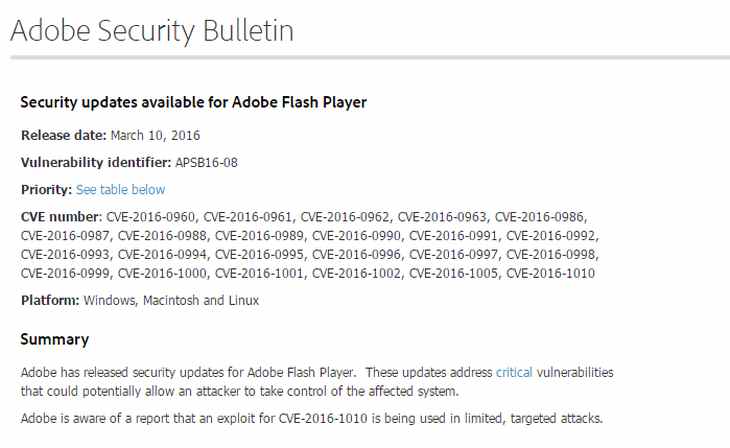Click the "Adobe Security Bulletin" page title
This screenshot has width=730, height=448.
(152, 30)
